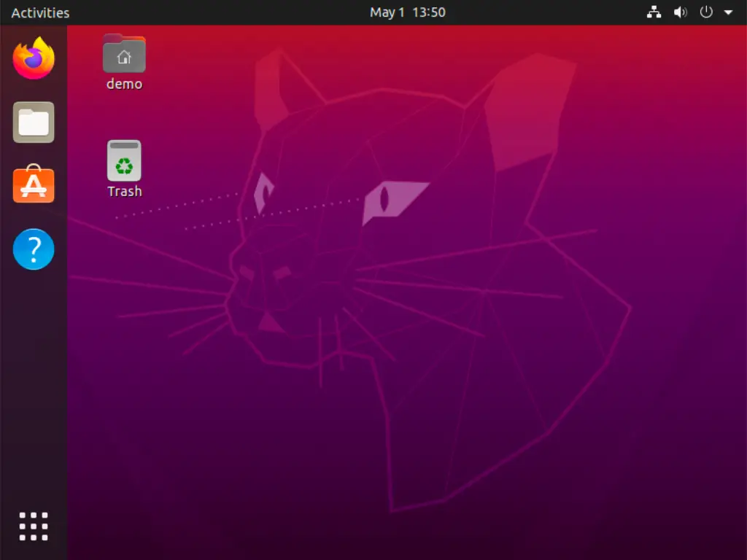Open the Activities overview
Image resolution: width=747 pixels, height=560 pixels.
pyautogui.click(x=41, y=12)
